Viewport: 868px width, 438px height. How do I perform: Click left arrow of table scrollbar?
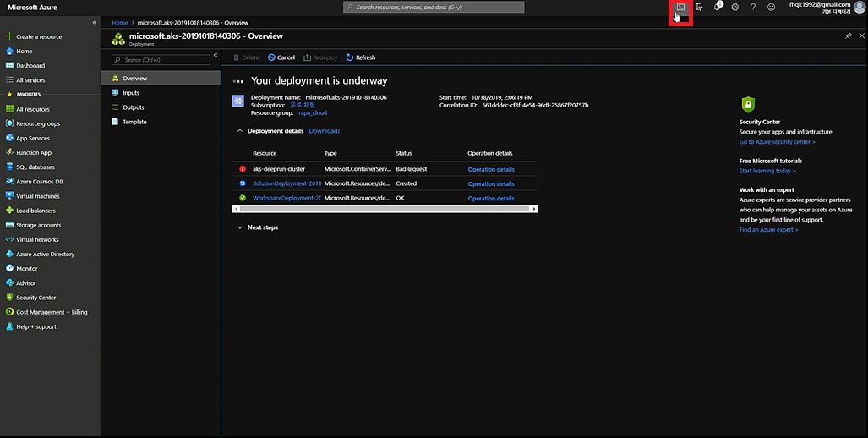(236, 209)
